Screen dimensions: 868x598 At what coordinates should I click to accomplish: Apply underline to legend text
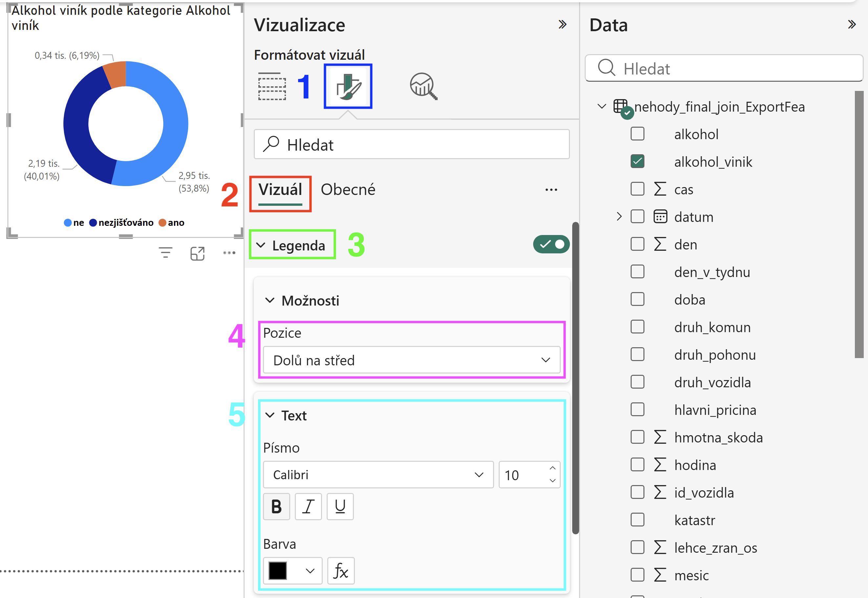340,506
